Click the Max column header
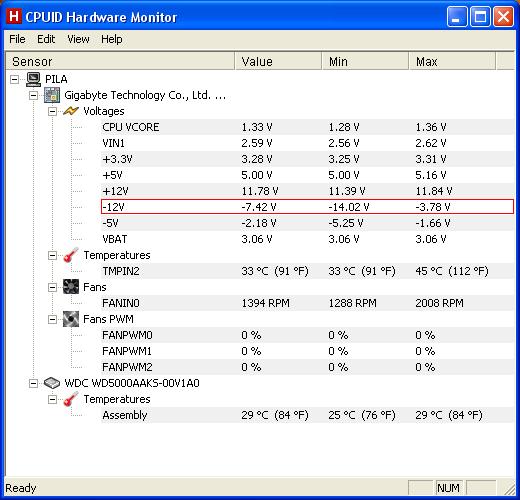 coord(452,61)
